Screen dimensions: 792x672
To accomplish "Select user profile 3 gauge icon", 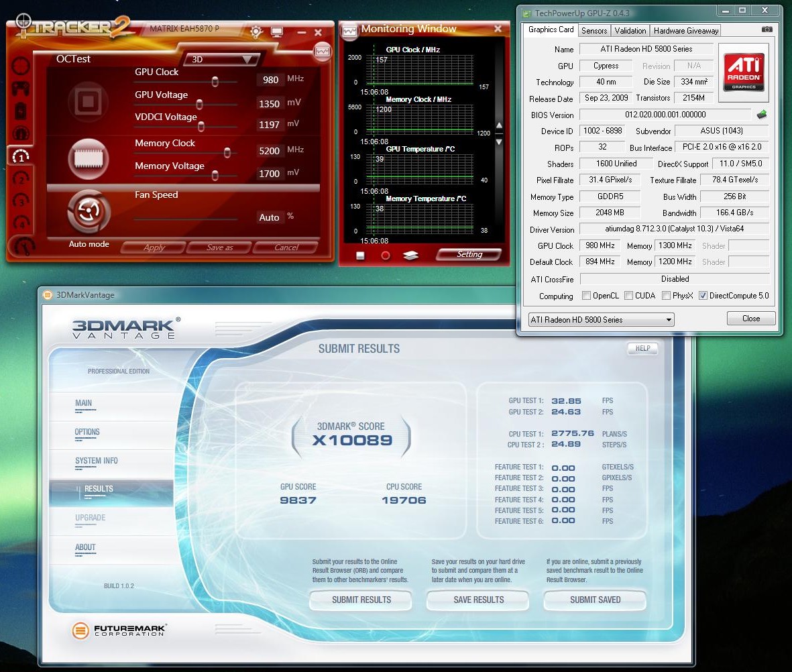I will coord(21,201).
